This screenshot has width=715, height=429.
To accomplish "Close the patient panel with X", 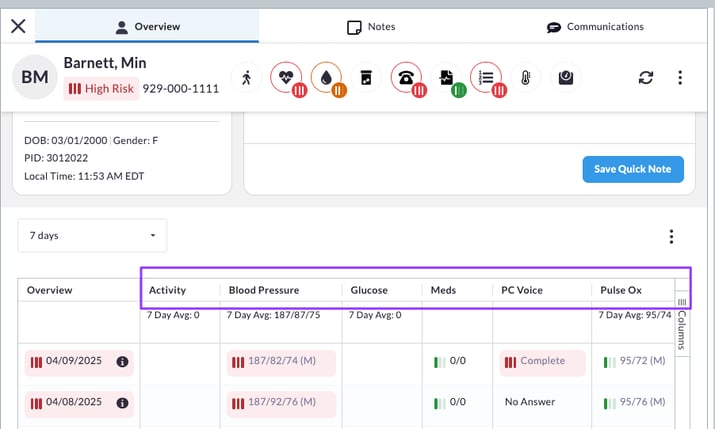I will pyautogui.click(x=18, y=26).
